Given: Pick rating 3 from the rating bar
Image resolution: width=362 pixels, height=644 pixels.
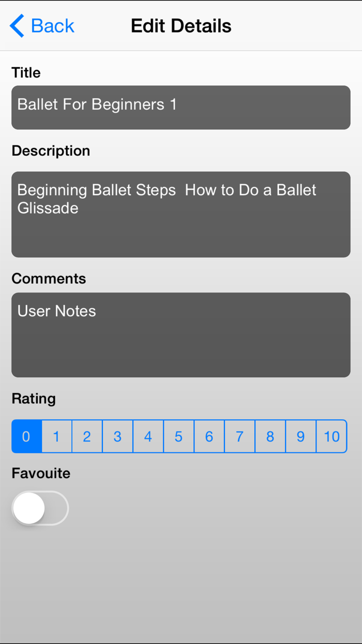Looking at the screenshot, I should 117,436.
